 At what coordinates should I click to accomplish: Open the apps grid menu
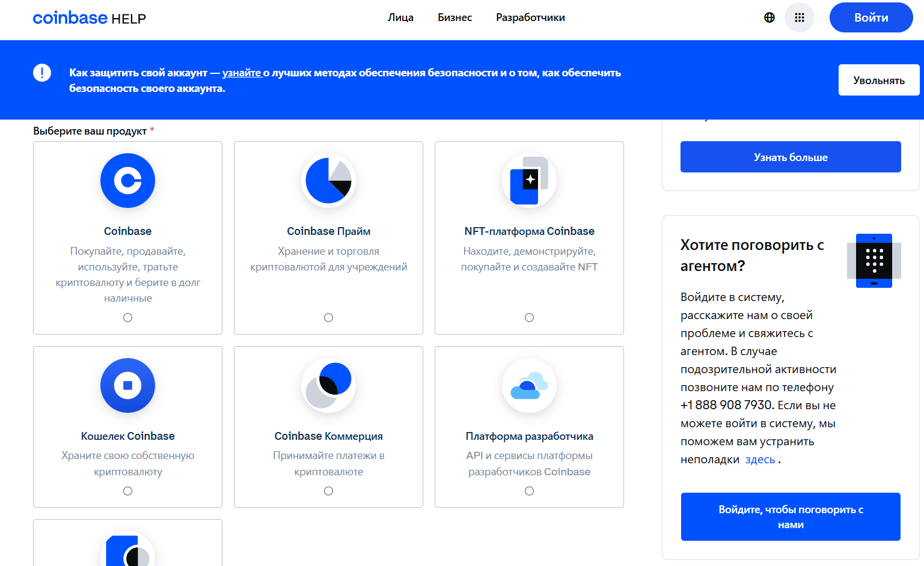(x=800, y=17)
